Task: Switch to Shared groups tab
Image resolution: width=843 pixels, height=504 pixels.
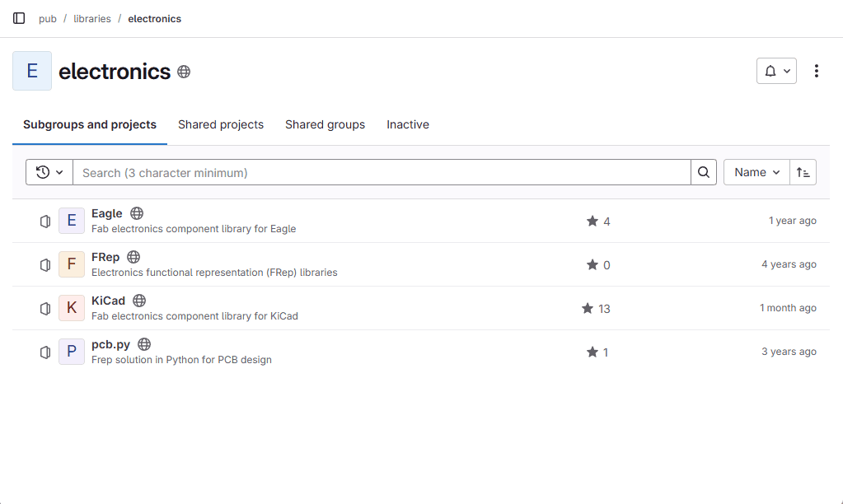Action: coord(325,124)
